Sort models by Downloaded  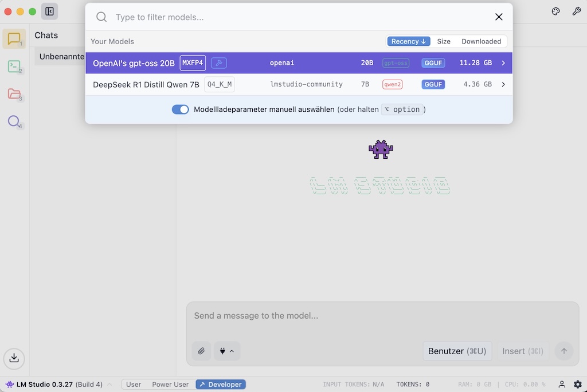481,41
